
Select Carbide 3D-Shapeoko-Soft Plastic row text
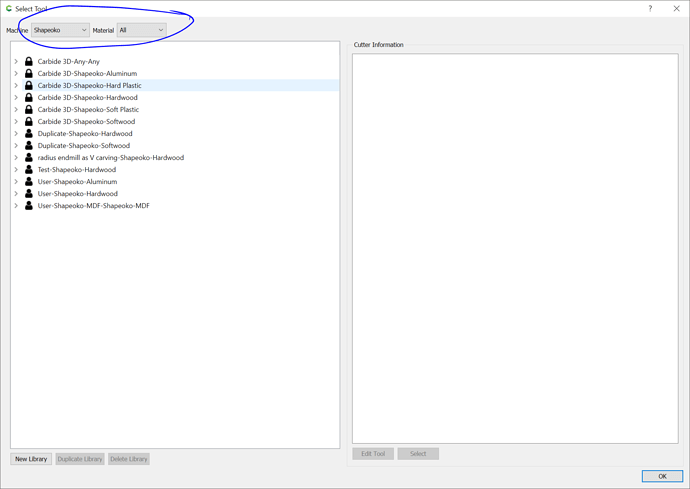pyautogui.click(x=88, y=109)
